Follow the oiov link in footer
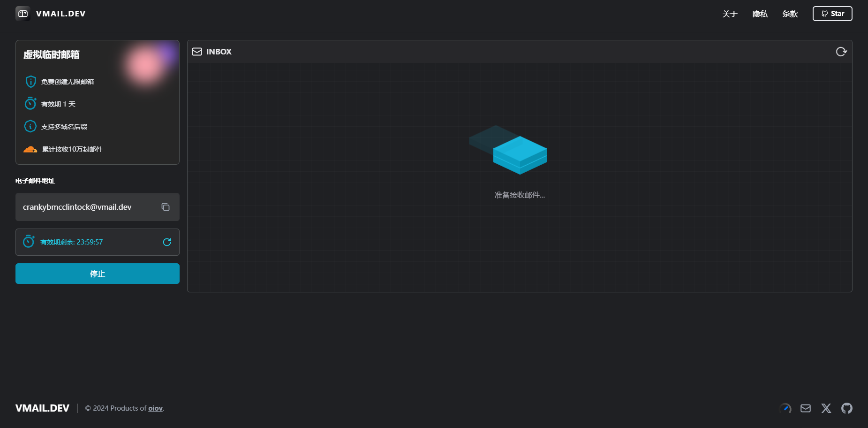 (155, 408)
